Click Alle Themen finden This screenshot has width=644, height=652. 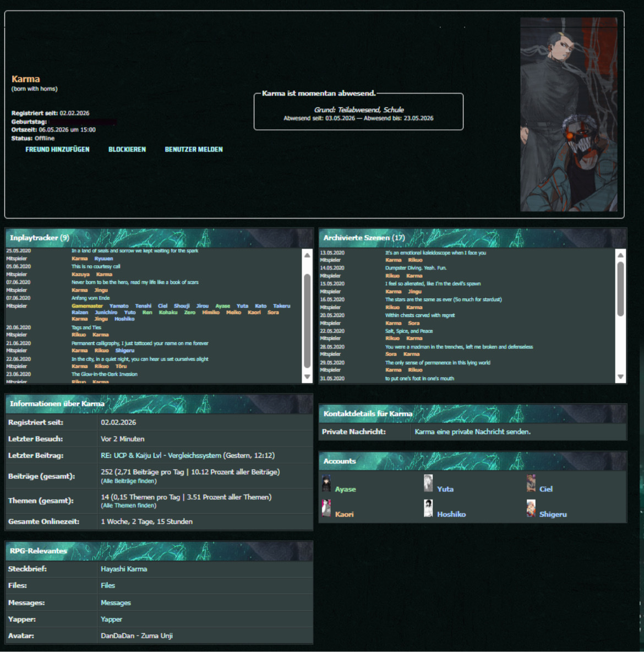129,506
